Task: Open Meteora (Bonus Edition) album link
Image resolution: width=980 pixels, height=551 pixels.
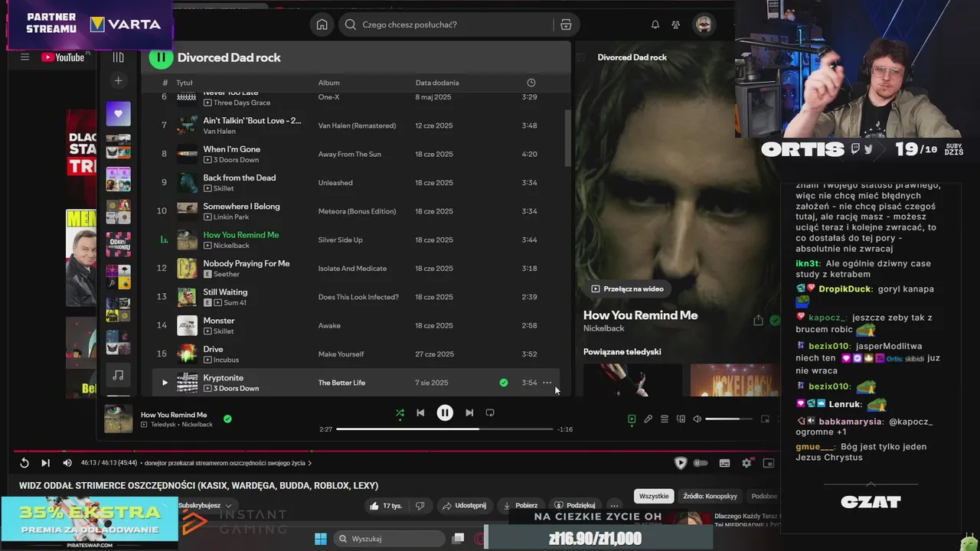Action: click(x=357, y=211)
